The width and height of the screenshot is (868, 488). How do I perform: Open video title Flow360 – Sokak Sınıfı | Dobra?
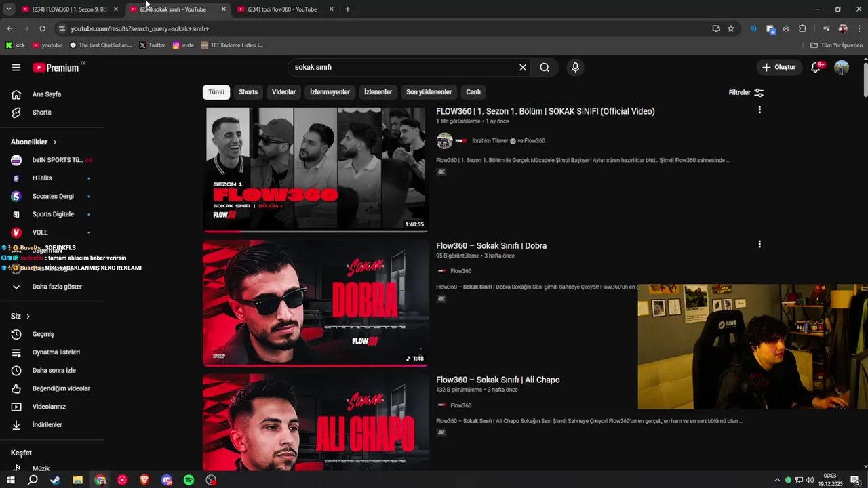tap(492, 246)
